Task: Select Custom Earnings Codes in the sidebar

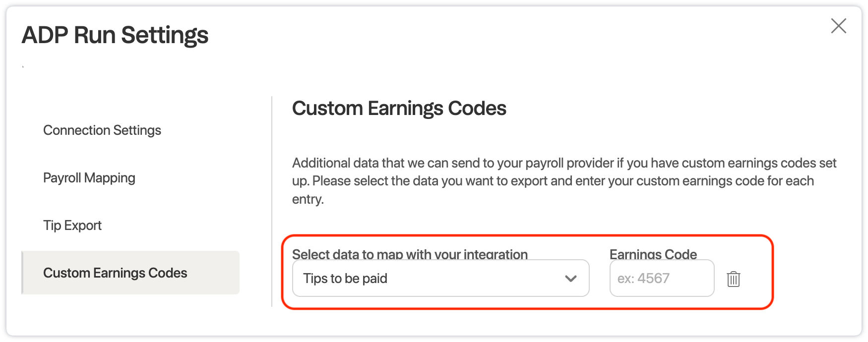Action: tap(115, 273)
